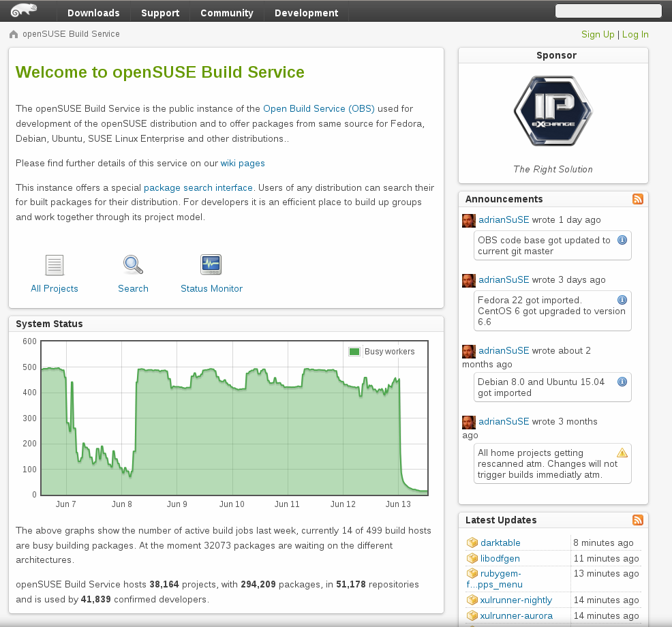Click the '11 minutes ago' timestamp
672x627 pixels.
point(606,558)
